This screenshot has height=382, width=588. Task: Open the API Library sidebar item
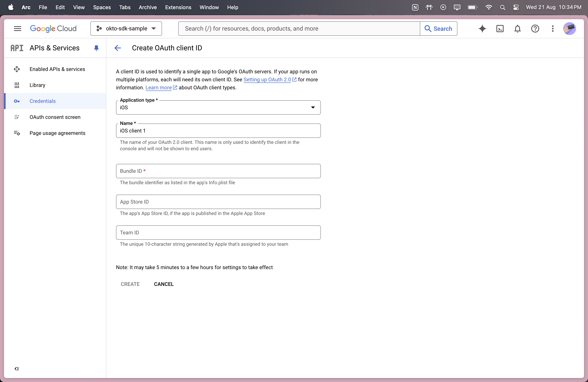click(x=37, y=85)
